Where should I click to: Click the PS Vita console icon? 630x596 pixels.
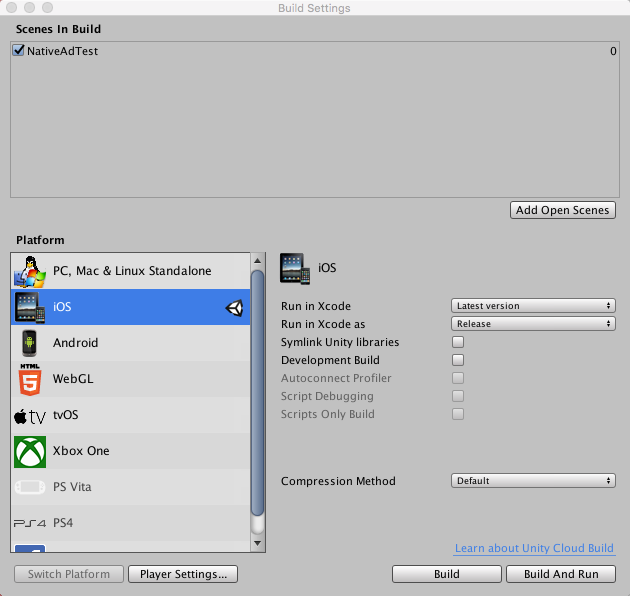click(30, 487)
